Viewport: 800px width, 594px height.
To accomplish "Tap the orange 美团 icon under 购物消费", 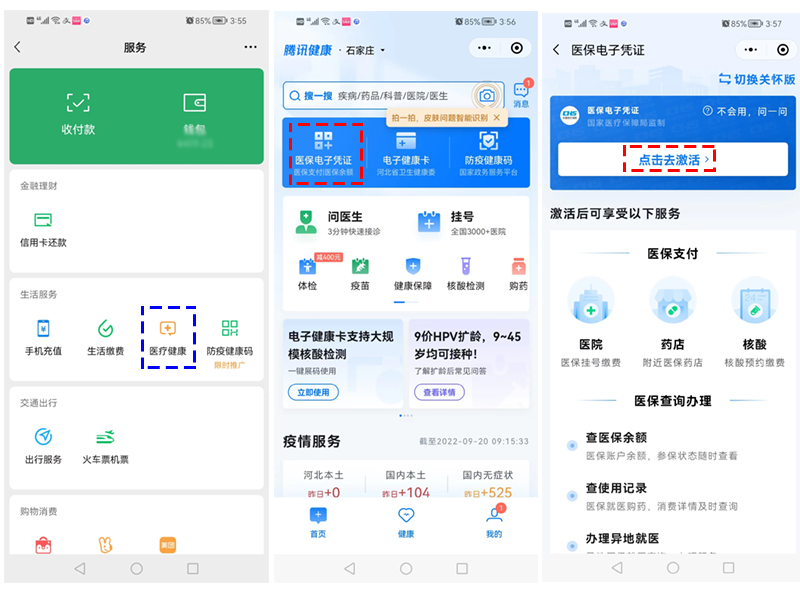I will [168, 544].
